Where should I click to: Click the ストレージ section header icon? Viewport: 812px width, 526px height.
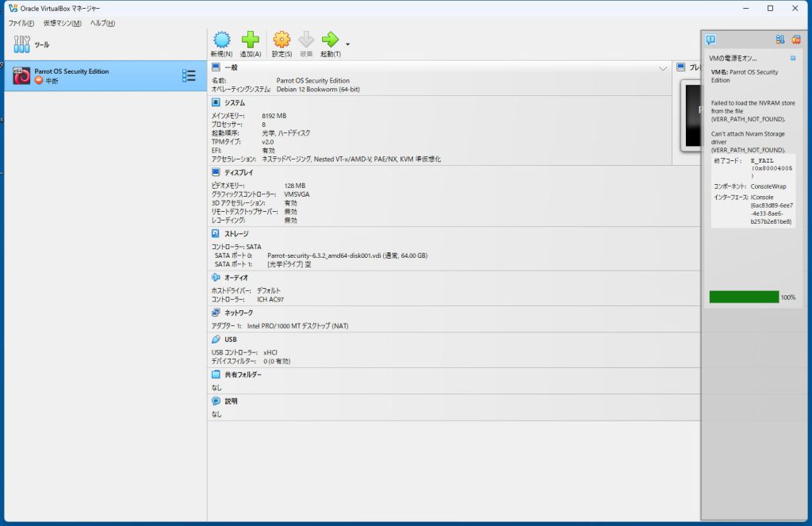pos(216,234)
